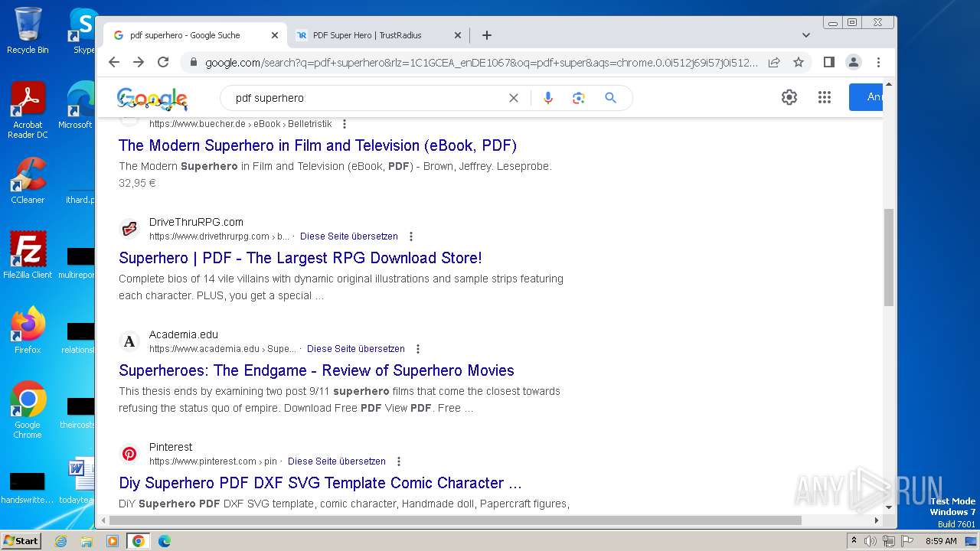Open Google settings gear icon
The image size is (980, 551).
coord(789,97)
